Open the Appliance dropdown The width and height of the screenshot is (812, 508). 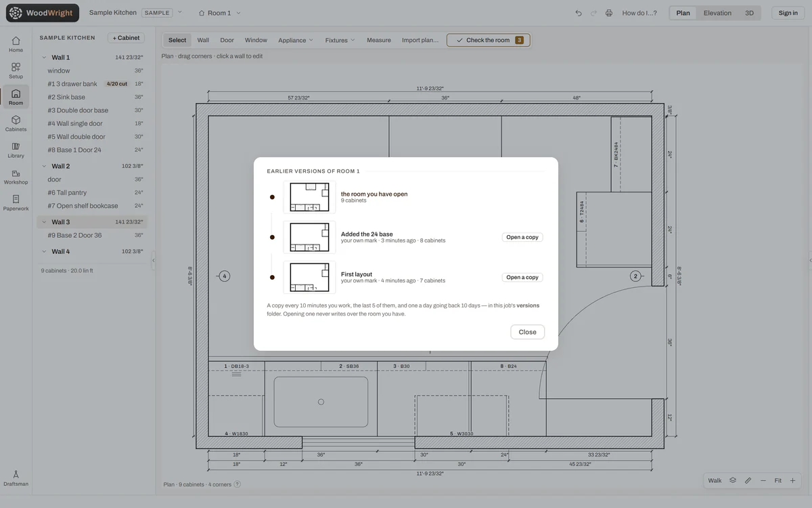point(296,40)
